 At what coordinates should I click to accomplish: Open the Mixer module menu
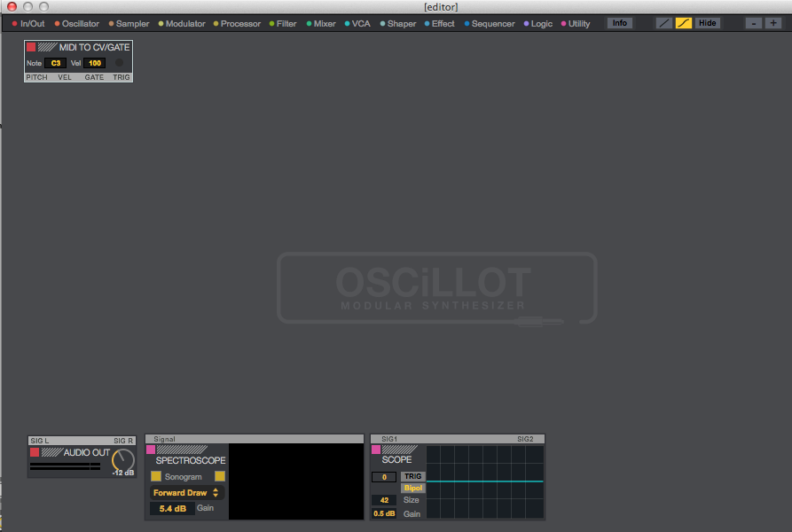(321, 24)
